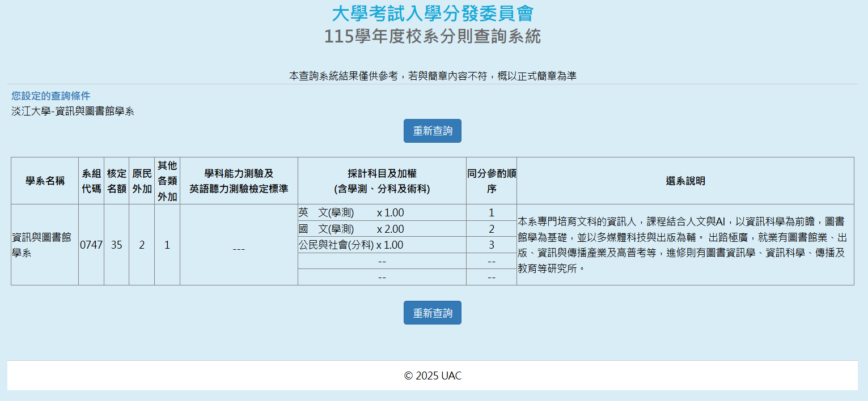Image resolution: width=868 pixels, height=401 pixels.
Task: Click the 您設定的查詢條件 heading
Action: [x=51, y=96]
